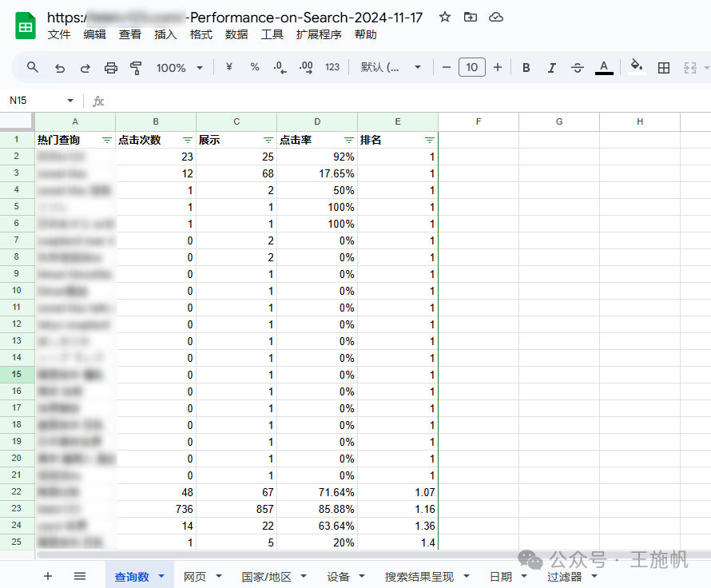Switch to the 日期 sheet tab
The width and height of the screenshot is (711, 588).
(x=501, y=577)
